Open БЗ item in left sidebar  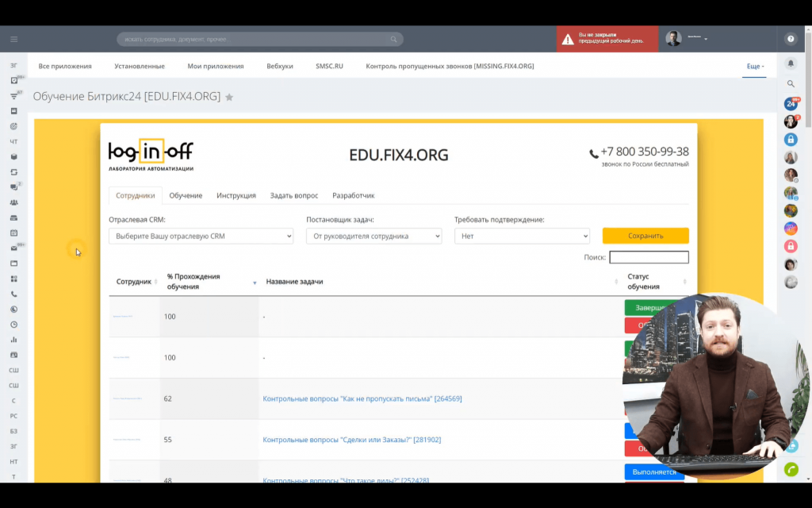click(14, 431)
